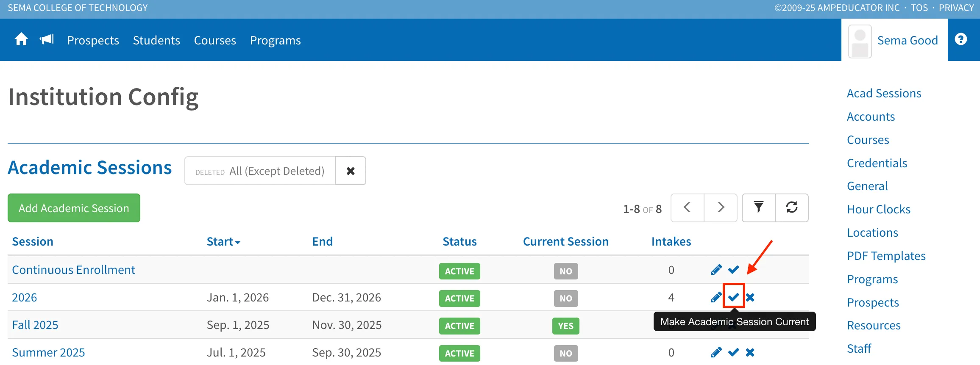This screenshot has height=365, width=980.
Task: Open PDF Templates in the sidebar
Action: (x=886, y=256)
